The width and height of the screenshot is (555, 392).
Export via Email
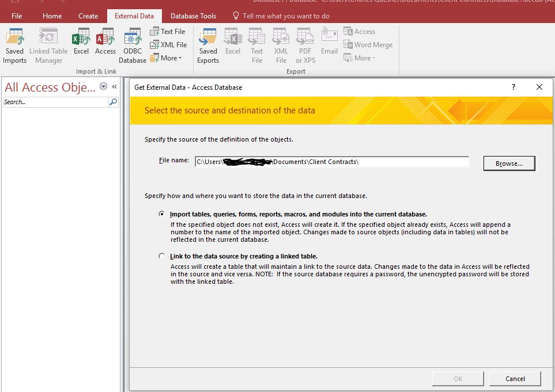pos(329,41)
